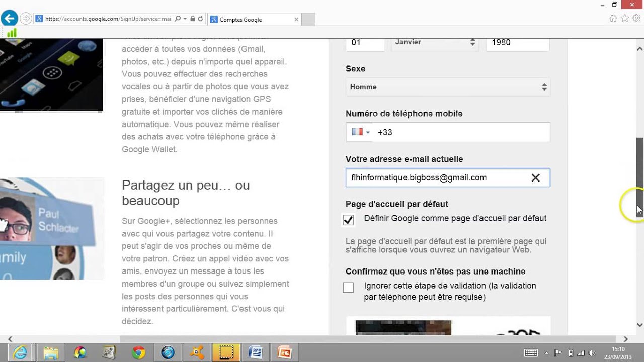Show hidden system tray icons

point(547,353)
